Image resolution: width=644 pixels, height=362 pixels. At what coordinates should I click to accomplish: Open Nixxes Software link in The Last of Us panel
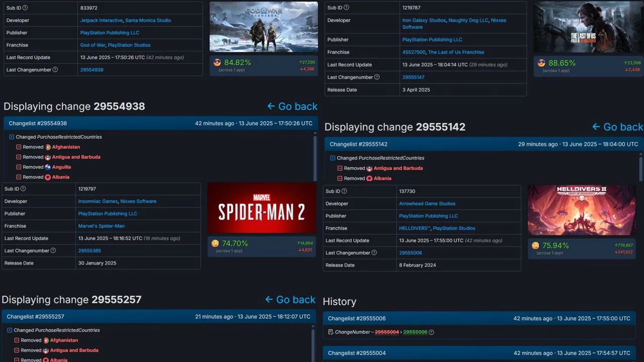coord(454,24)
